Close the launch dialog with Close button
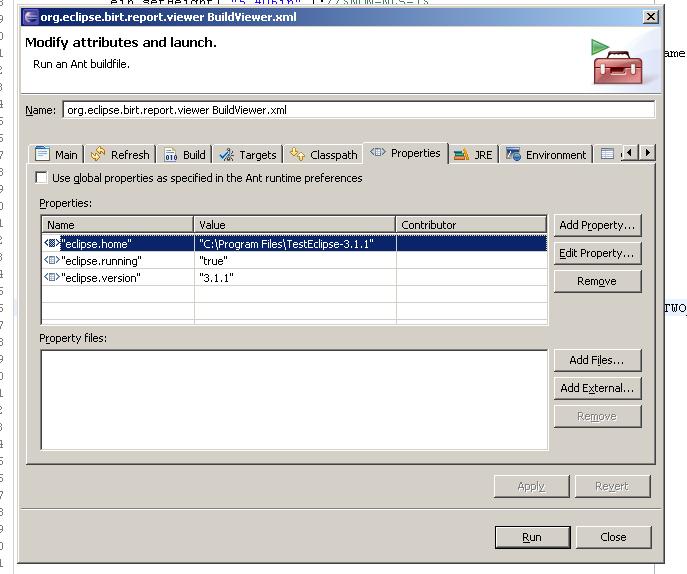The image size is (687, 574). pos(613,537)
